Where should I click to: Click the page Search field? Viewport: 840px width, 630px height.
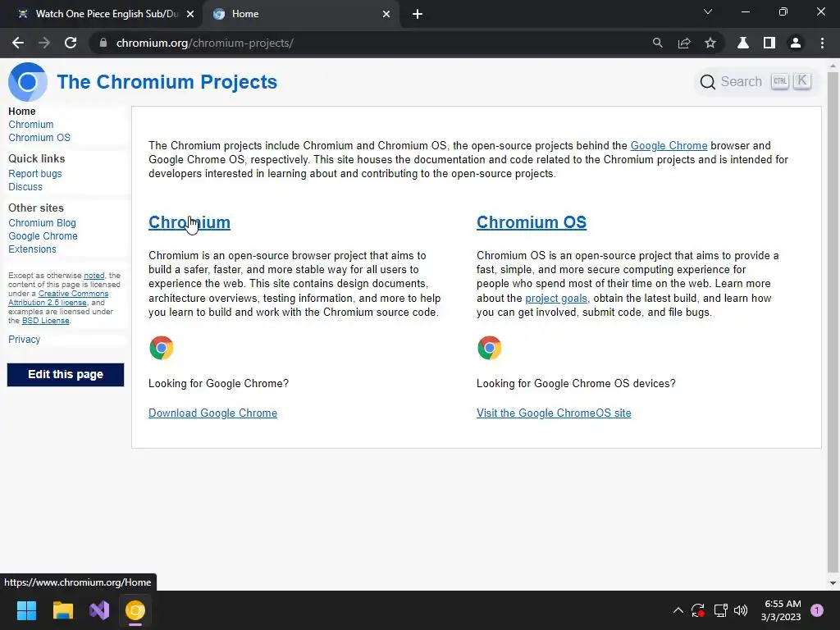click(756, 82)
